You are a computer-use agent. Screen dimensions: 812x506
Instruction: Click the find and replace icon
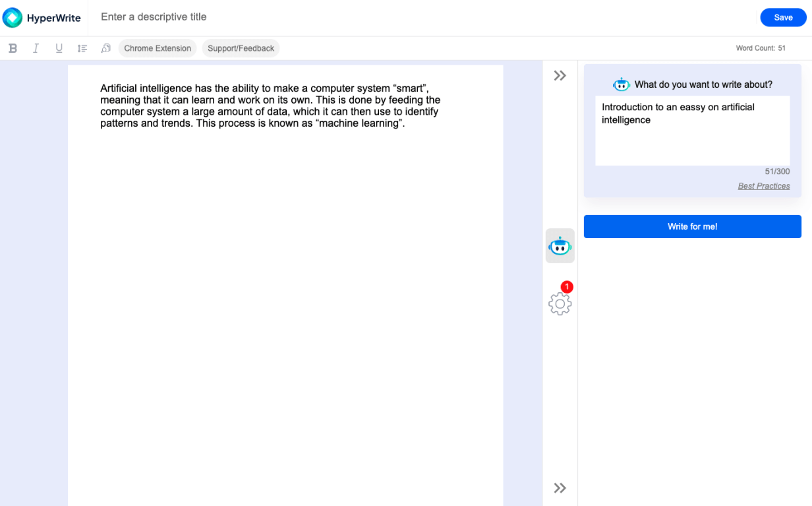coord(105,48)
